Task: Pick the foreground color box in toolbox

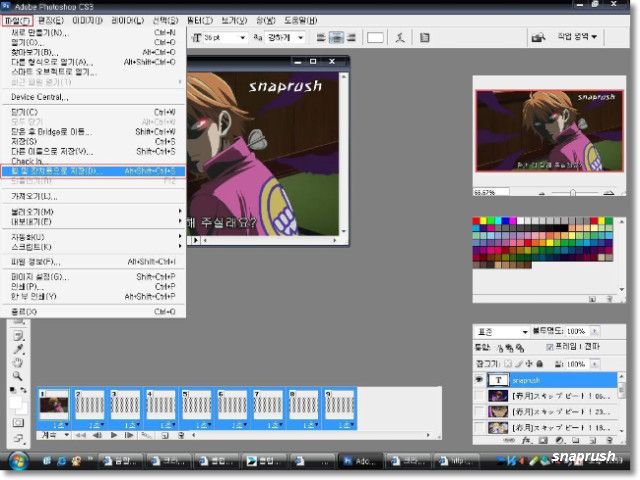Action: point(15,402)
